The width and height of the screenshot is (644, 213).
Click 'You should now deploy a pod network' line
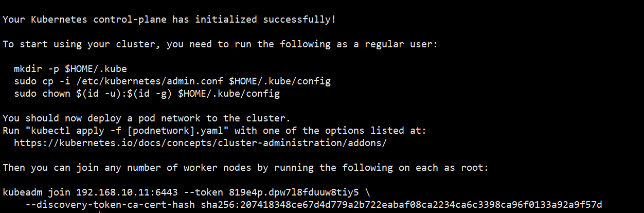coord(147,118)
